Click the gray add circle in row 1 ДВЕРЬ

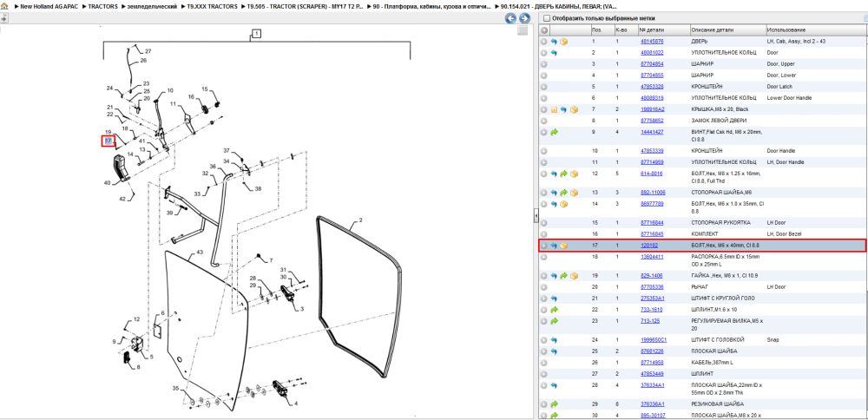pyautogui.click(x=544, y=42)
